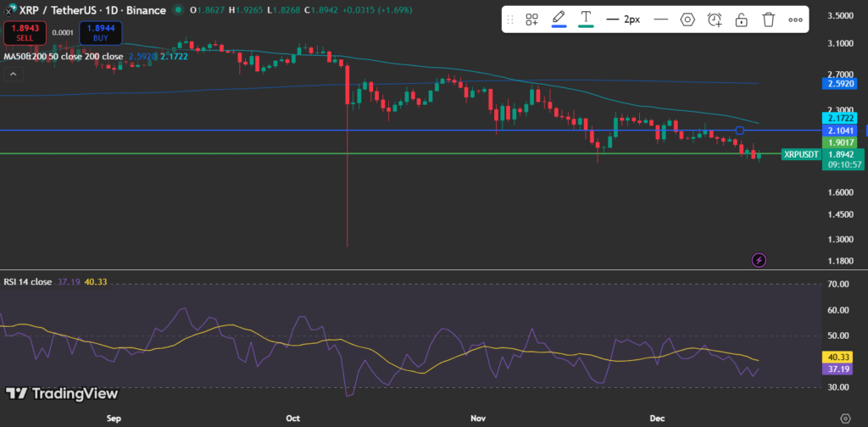Click the Sep label on time axis
868x427 pixels.
(114, 418)
